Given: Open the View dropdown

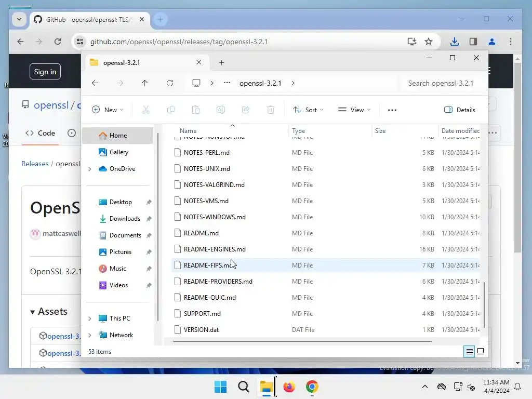Looking at the screenshot, I should (354, 110).
